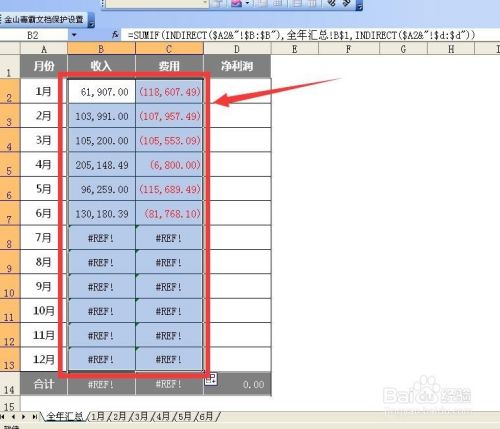Image resolution: width=500 pixels, height=429 pixels.
Task: Expand options arrow of 金山毒霸 toolbar
Action: point(91,20)
